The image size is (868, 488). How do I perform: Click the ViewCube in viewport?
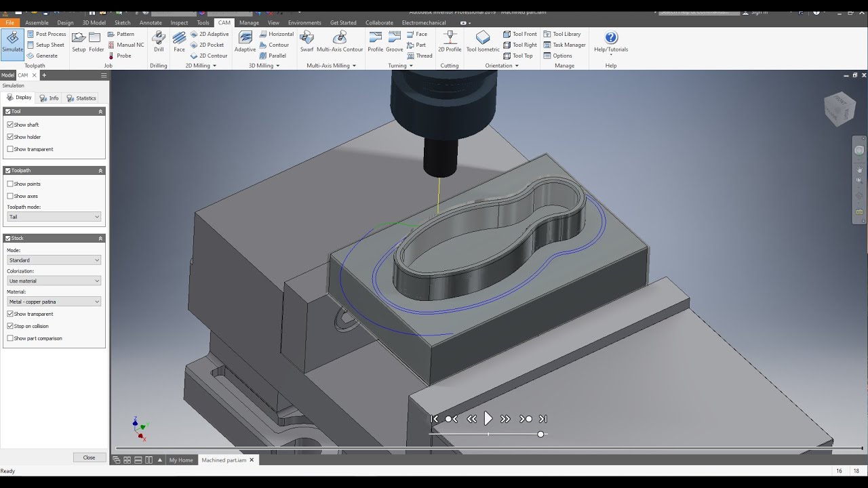pyautogui.click(x=840, y=108)
